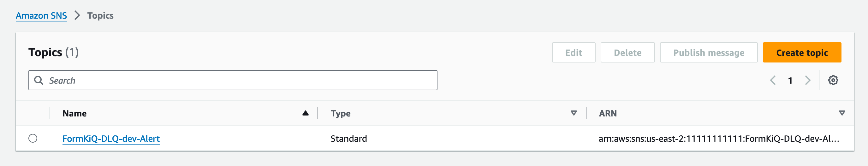Click the Delete button

pos(627,52)
